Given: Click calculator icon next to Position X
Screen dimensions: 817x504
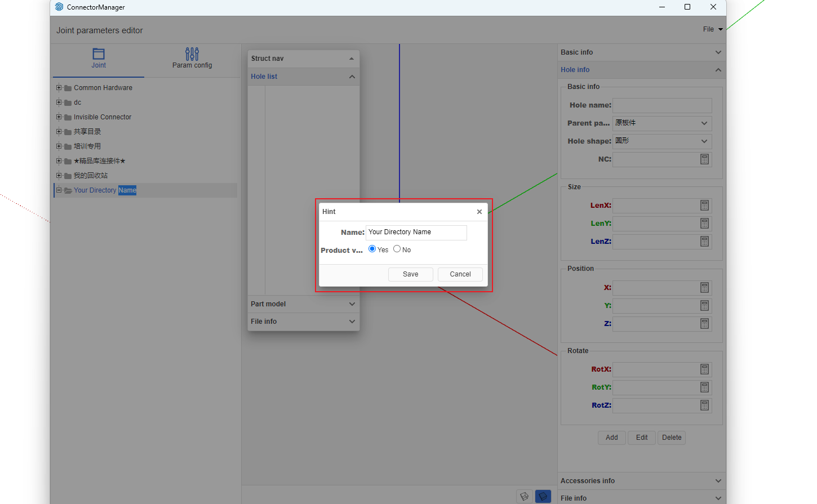Looking at the screenshot, I should click(704, 288).
